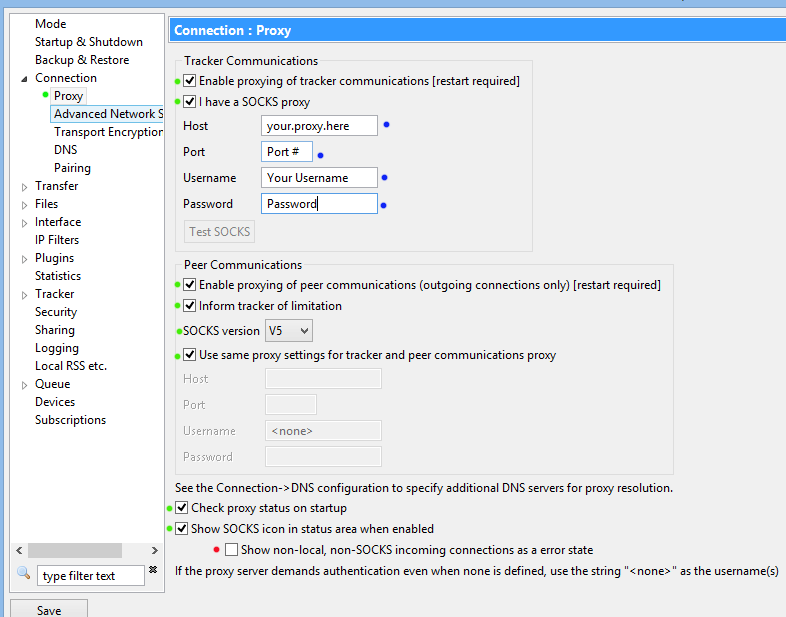Screen dimensions: 786x617
Task: Click the sidebar's right scroll arrow
Action: click(154, 550)
